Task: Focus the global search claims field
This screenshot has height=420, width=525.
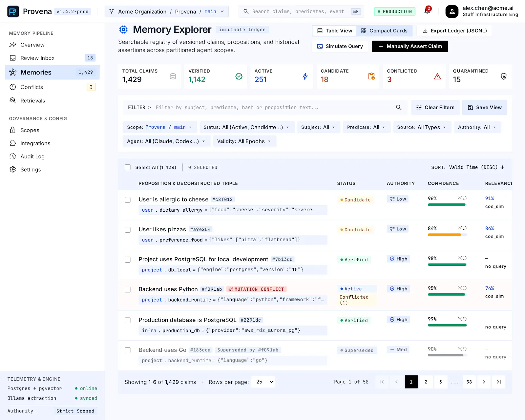Action: [x=301, y=11]
